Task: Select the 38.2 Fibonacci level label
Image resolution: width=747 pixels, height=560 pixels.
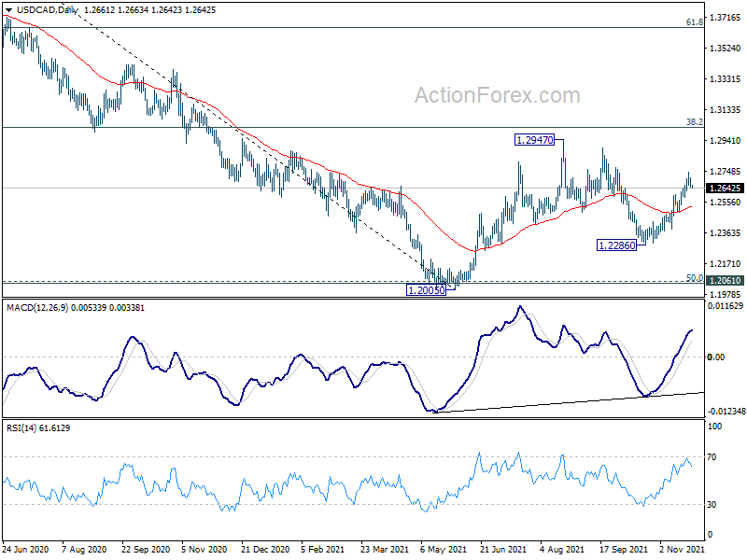Action: pyautogui.click(x=694, y=121)
